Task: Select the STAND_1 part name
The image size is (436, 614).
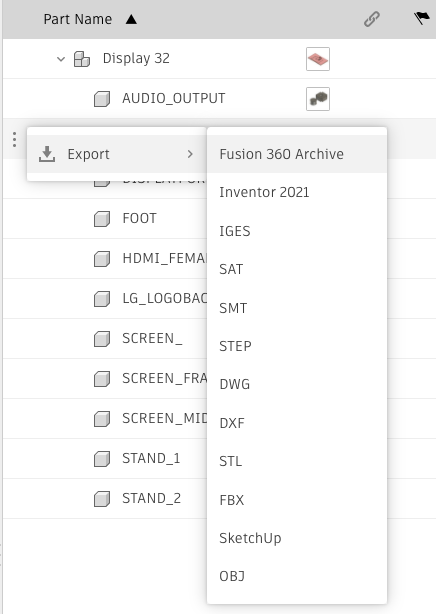Action: (151, 458)
